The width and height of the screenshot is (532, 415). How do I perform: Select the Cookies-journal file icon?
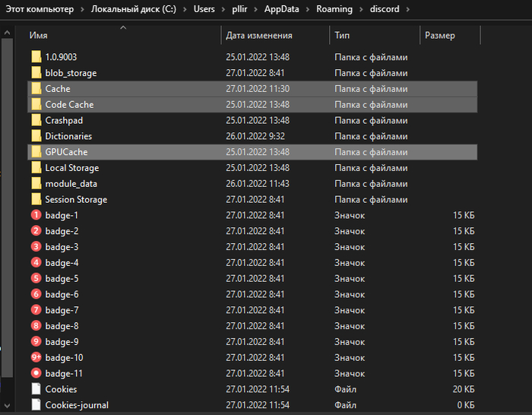[36, 405]
